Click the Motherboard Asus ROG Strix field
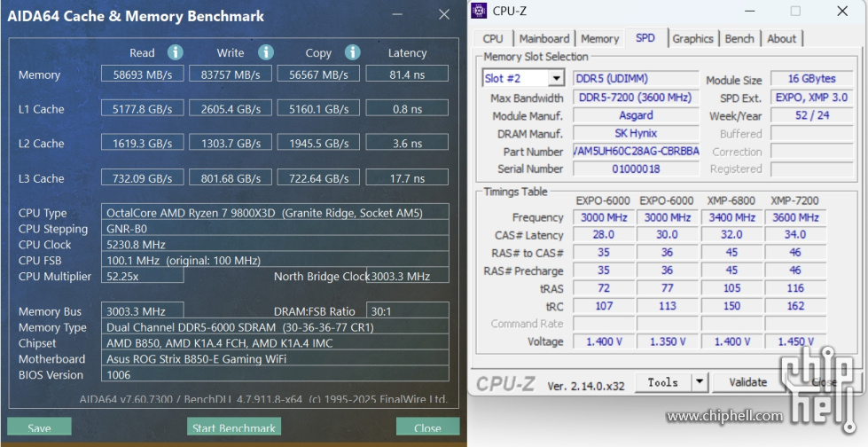The width and height of the screenshot is (868, 447). tap(275, 358)
